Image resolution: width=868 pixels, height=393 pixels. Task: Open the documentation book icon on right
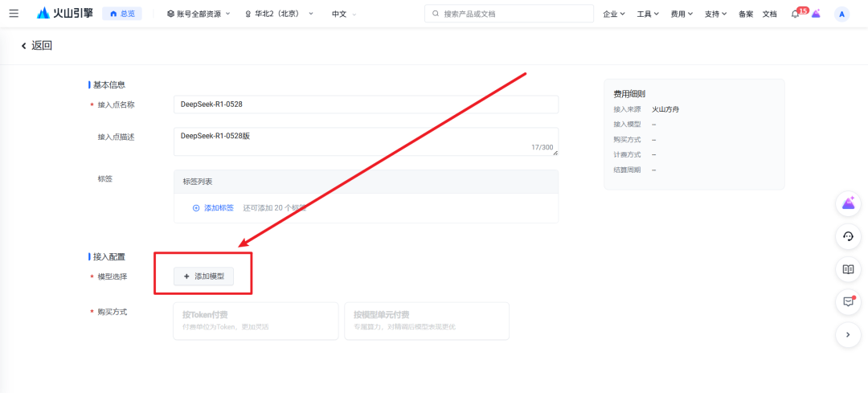(848, 269)
